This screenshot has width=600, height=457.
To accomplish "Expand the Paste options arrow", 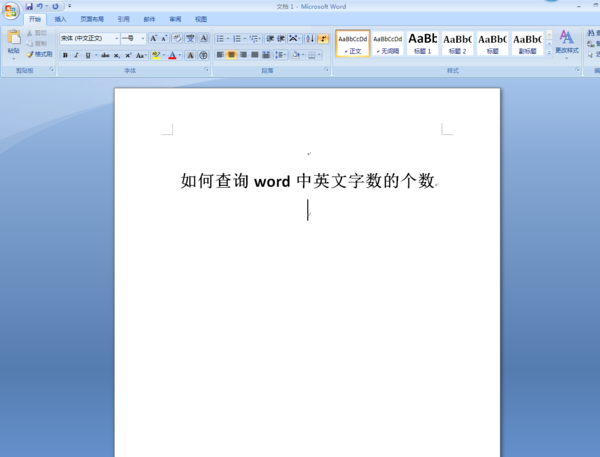I will click(14, 59).
